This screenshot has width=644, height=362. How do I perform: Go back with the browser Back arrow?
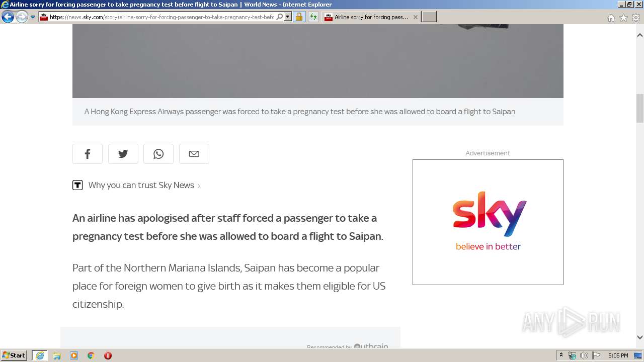click(x=8, y=17)
